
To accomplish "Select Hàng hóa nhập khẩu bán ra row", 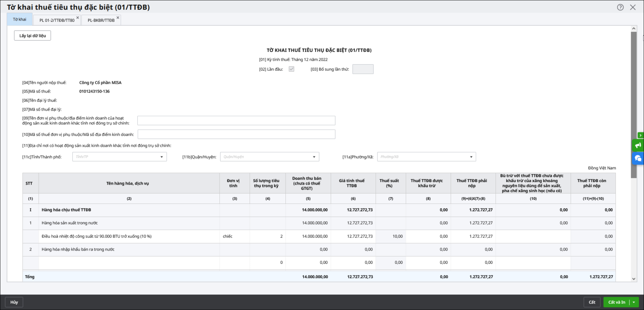I will (319, 249).
